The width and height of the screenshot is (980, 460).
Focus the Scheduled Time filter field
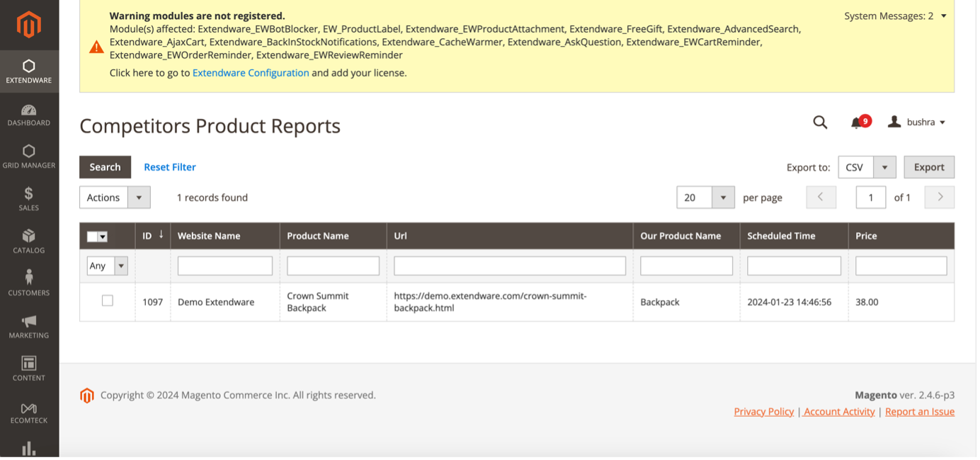coord(794,266)
